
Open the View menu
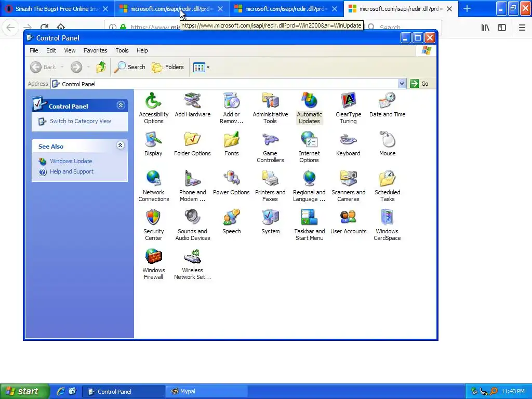click(70, 50)
